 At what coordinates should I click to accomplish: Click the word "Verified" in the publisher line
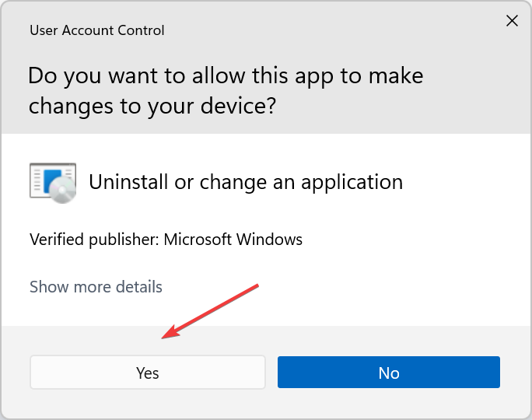coord(54,240)
